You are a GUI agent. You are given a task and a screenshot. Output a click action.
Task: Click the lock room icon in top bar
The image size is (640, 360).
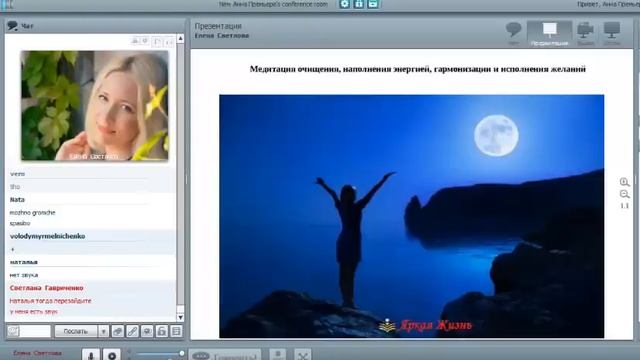pos(358,4)
